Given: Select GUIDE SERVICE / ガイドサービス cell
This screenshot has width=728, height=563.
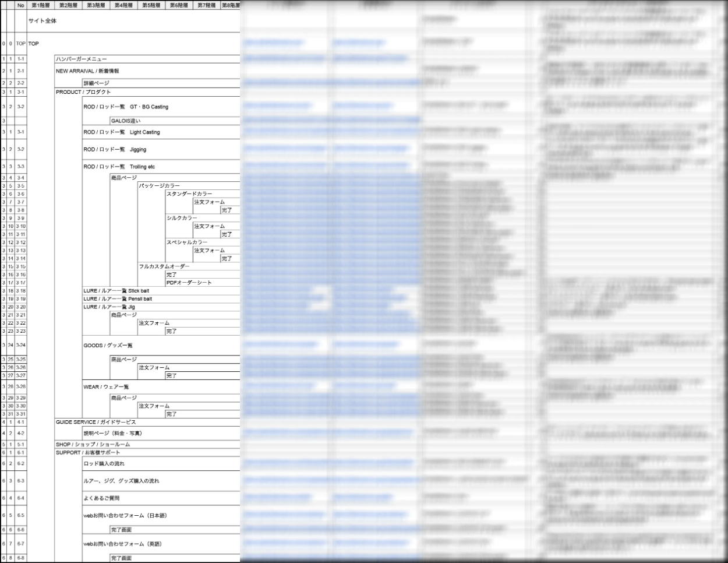Looking at the screenshot, I should pos(147,422).
